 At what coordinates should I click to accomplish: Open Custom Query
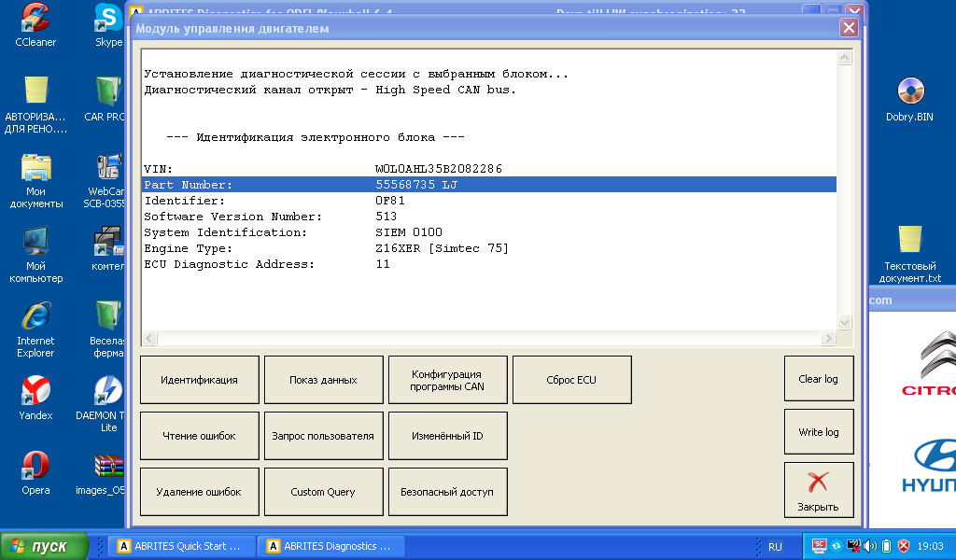tap(324, 492)
